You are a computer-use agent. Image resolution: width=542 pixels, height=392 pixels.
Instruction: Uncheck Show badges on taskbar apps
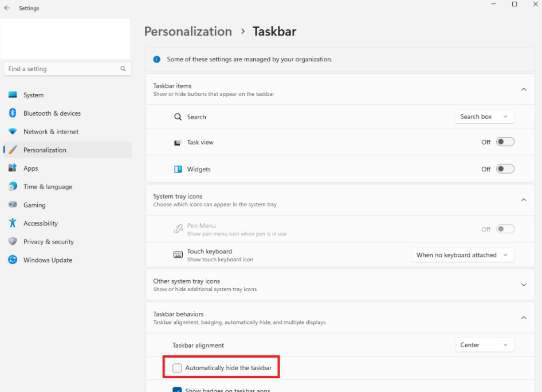[x=177, y=390]
